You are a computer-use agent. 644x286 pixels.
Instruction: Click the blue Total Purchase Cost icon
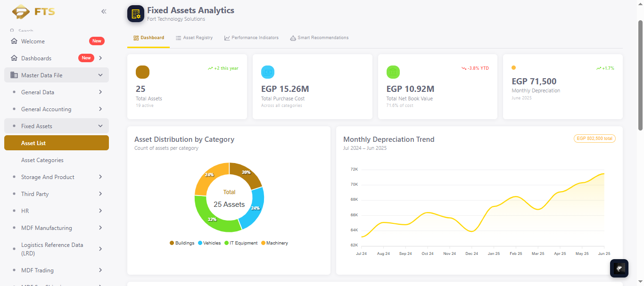pyautogui.click(x=268, y=72)
